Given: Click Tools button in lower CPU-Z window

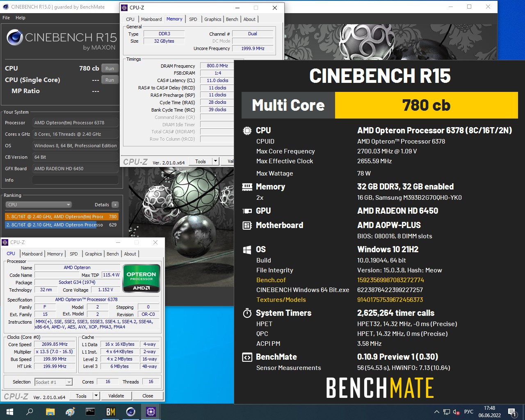Looking at the screenshot, I should click(81, 396).
